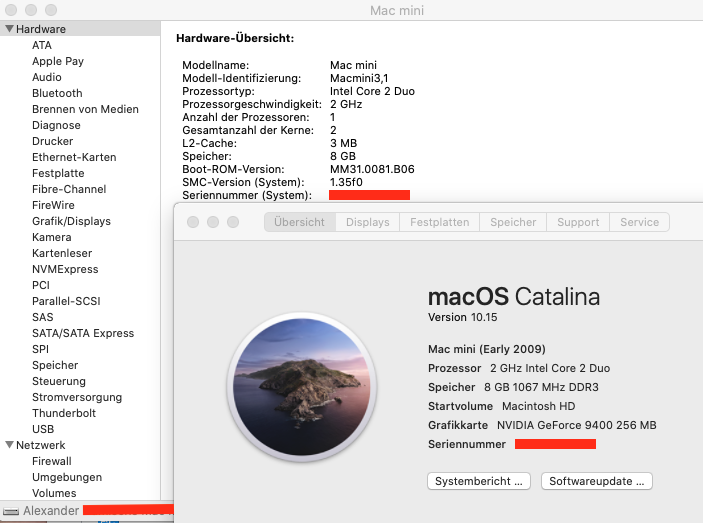Open the Kamera entry
This screenshot has width=703, height=523.
(52, 237)
